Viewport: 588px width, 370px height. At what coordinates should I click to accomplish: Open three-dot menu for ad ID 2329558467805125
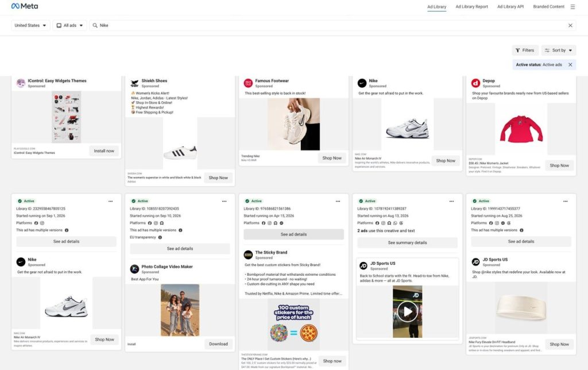111,202
